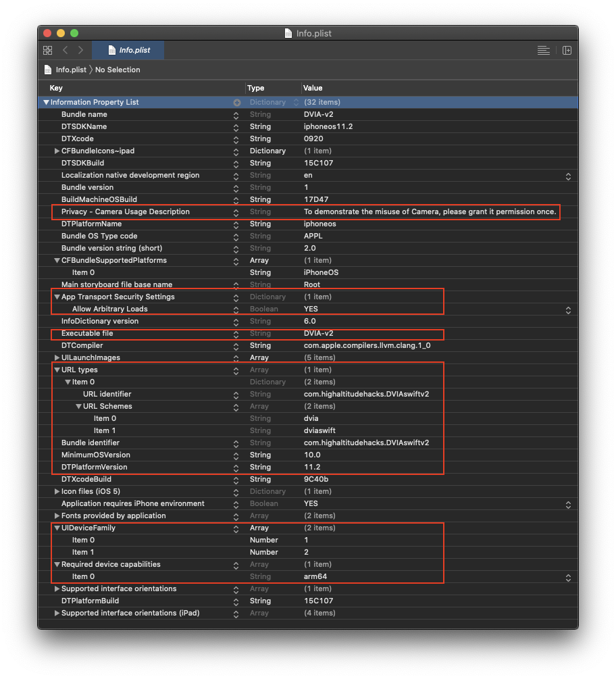Click the Info.plist file icon in the breadcrumb
Image resolution: width=616 pixels, height=679 pixels.
click(x=48, y=70)
